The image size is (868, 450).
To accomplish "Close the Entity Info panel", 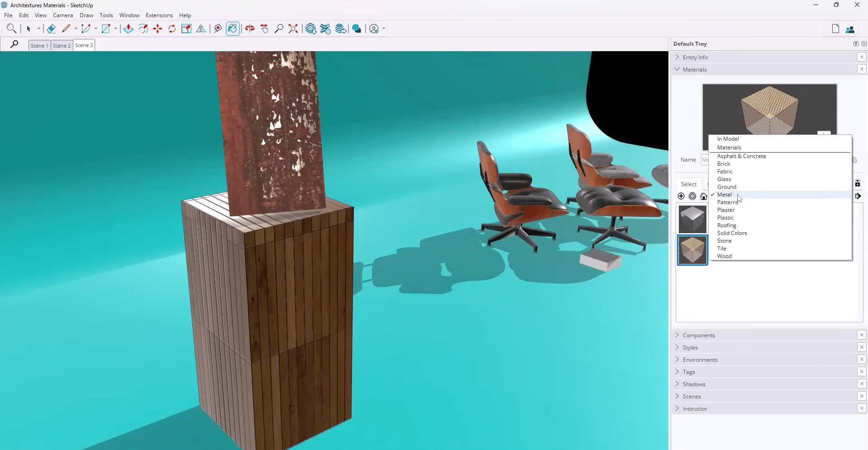I will click(862, 57).
